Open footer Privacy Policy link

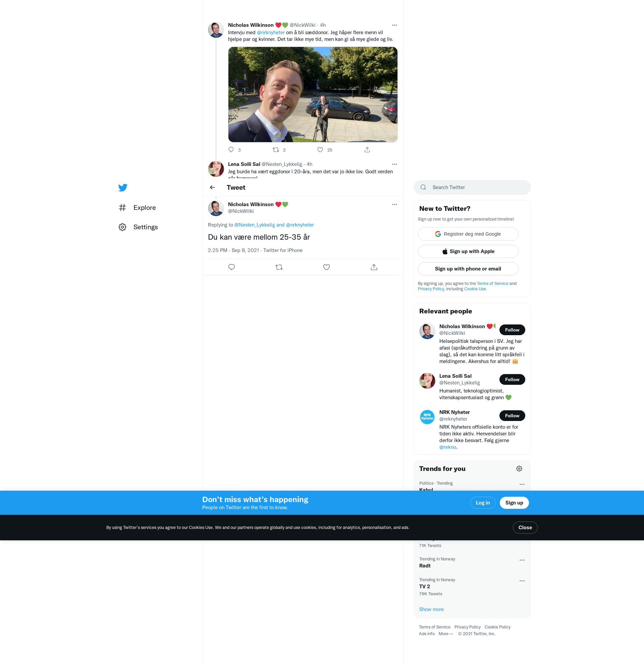point(468,627)
